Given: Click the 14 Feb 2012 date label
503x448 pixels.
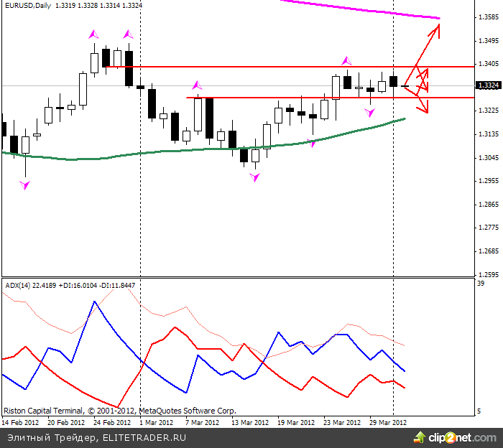Looking at the screenshot, I should point(20,422).
